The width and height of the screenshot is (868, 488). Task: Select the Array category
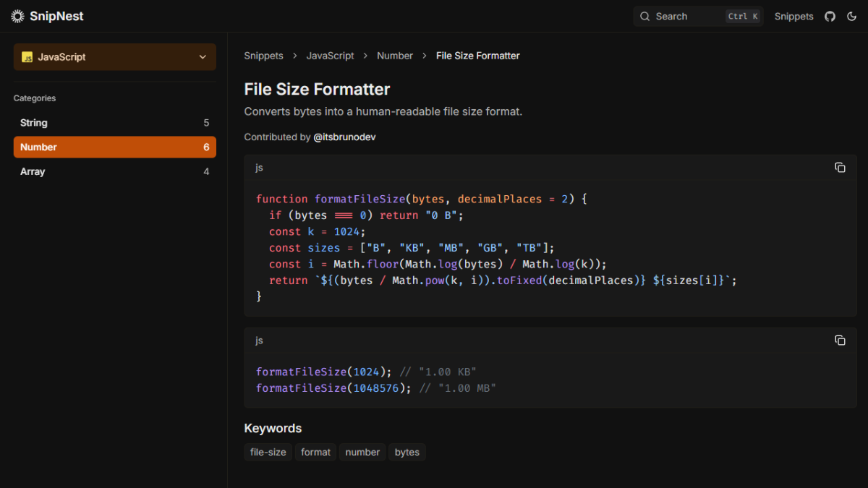115,171
